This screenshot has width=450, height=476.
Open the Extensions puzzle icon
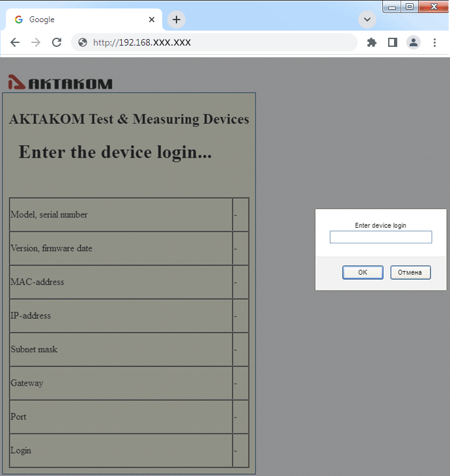372,42
